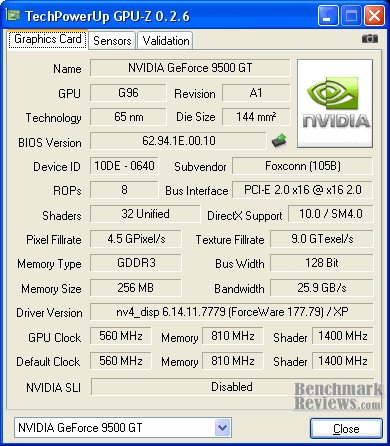The height and width of the screenshot is (446, 390).
Task: Minimize the GPU-Z window
Action: pos(328,15)
